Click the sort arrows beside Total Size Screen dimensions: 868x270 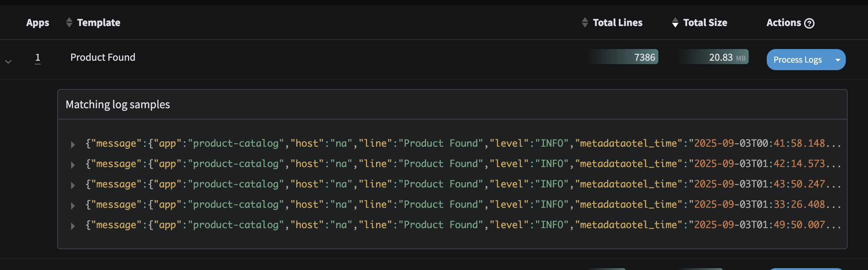click(675, 23)
